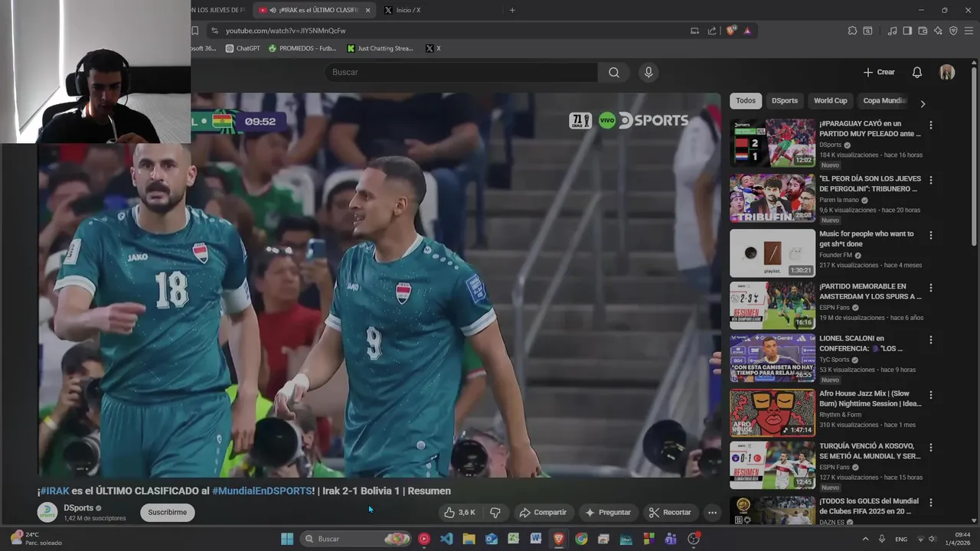The image size is (980, 551).
Task: Open the YouTube account avatar menu
Action: click(947, 72)
